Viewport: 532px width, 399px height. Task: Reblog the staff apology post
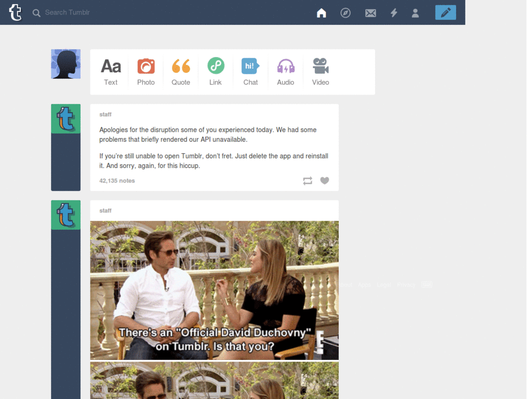[x=308, y=181]
